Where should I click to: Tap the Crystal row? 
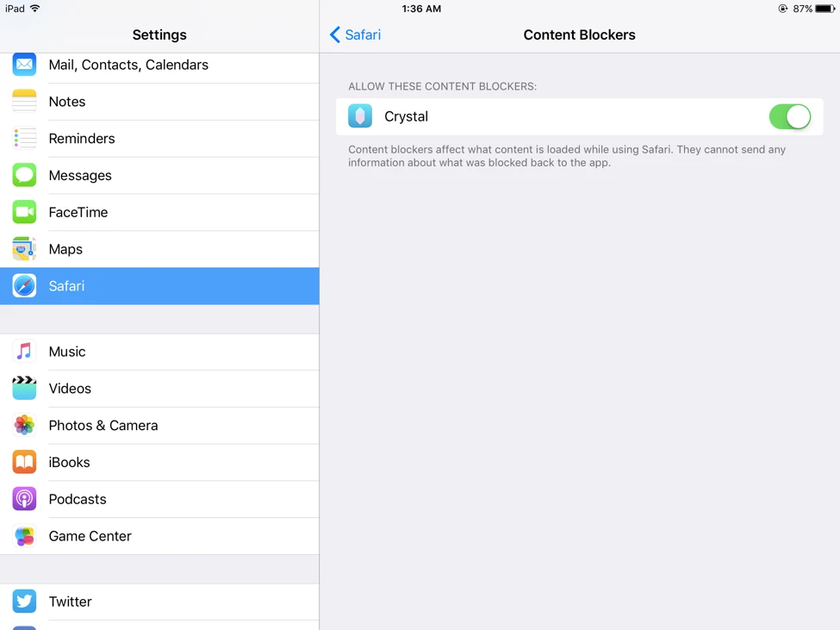point(577,115)
